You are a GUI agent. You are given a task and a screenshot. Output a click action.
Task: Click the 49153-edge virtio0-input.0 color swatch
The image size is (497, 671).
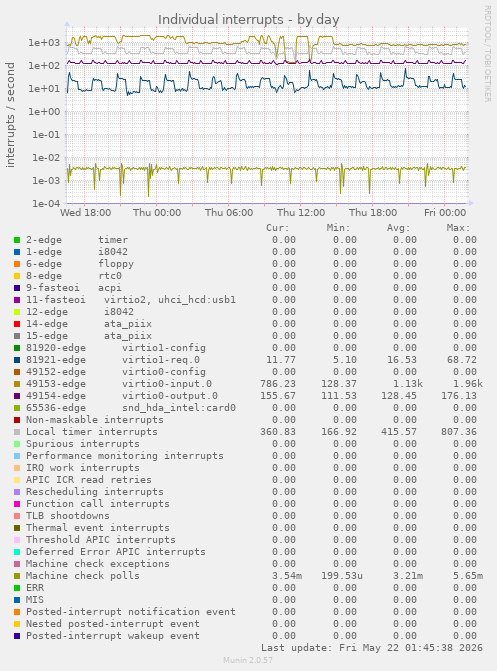pos(17,384)
